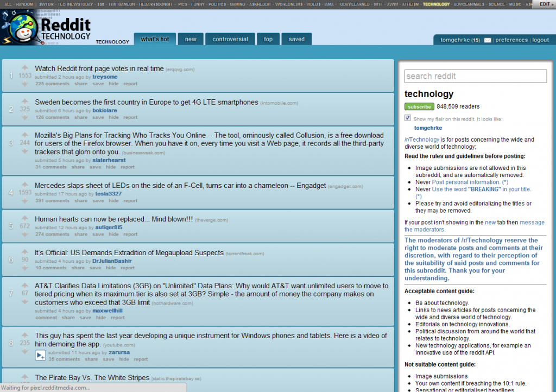Viewport: 556px width, 392px height.
Task: Upvote The Pirate Bay Vs. The White Stripes post
Action: pos(24,376)
